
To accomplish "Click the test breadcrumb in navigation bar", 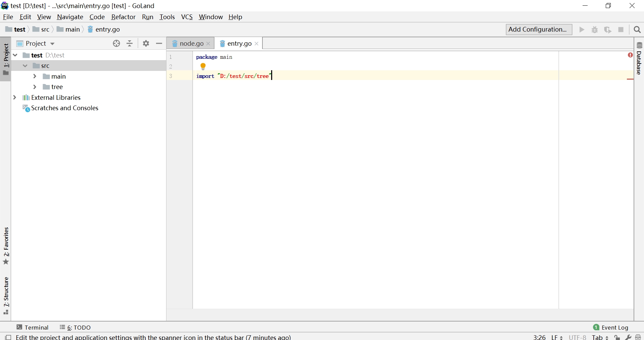I will coord(15,30).
